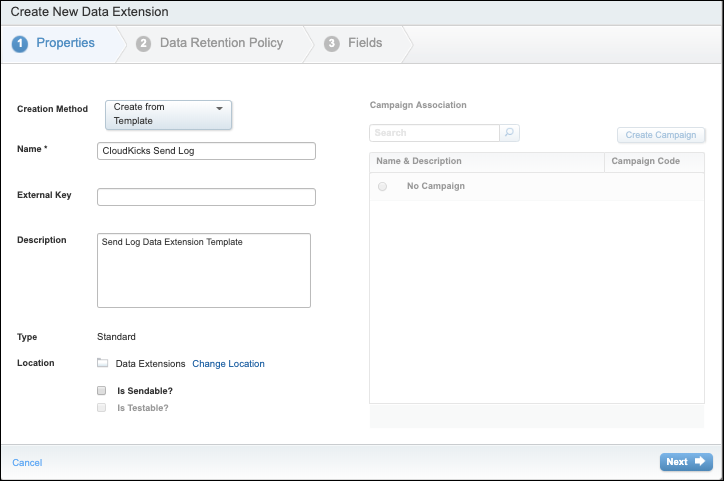Cancel the data extension creation

[27, 463]
